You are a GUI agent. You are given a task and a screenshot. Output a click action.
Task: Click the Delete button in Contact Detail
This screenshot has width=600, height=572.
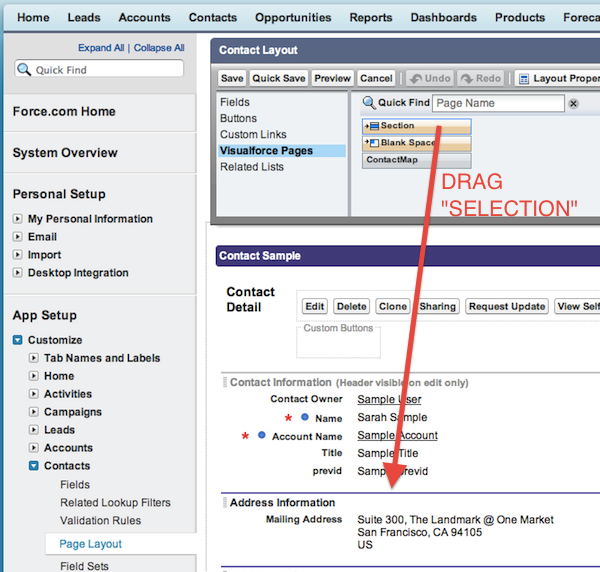(x=351, y=306)
